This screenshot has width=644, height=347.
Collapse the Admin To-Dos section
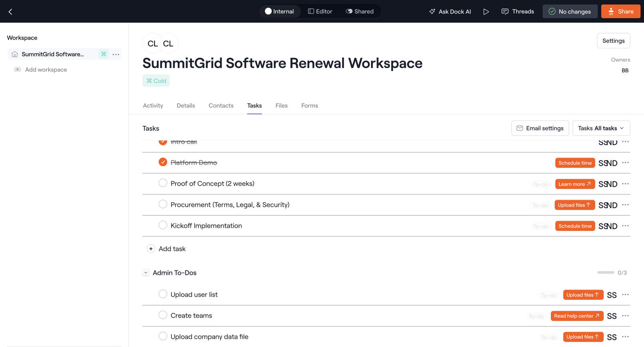(146, 273)
